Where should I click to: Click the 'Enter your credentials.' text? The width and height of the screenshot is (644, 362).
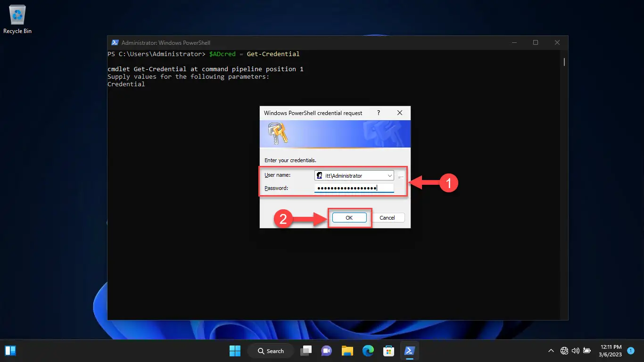(290, 161)
